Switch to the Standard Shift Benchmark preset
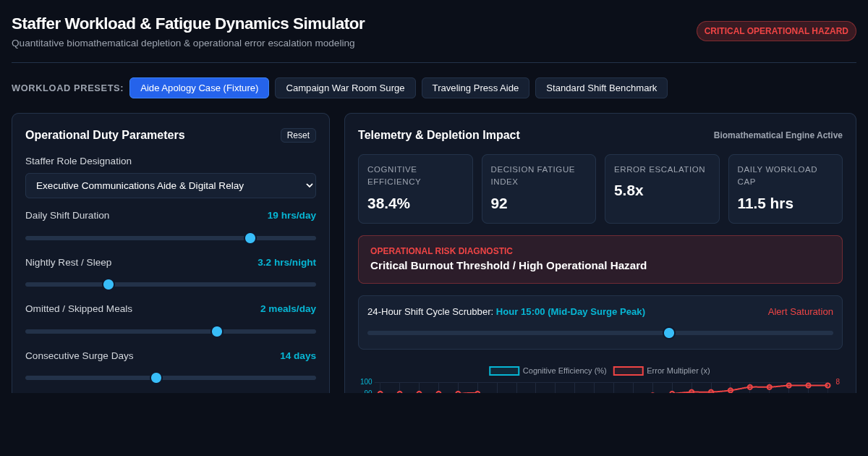The image size is (868, 456). [601, 88]
